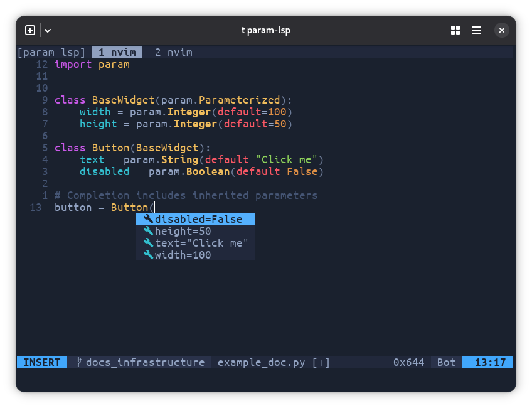
Task: Click the comment about inherited parameters
Action: 186,195
